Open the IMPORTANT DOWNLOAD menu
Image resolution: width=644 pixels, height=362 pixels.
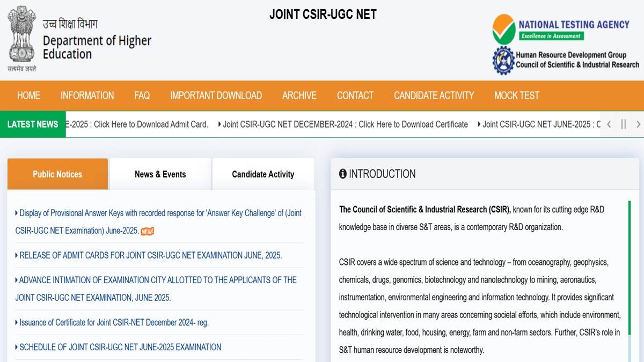(216, 95)
